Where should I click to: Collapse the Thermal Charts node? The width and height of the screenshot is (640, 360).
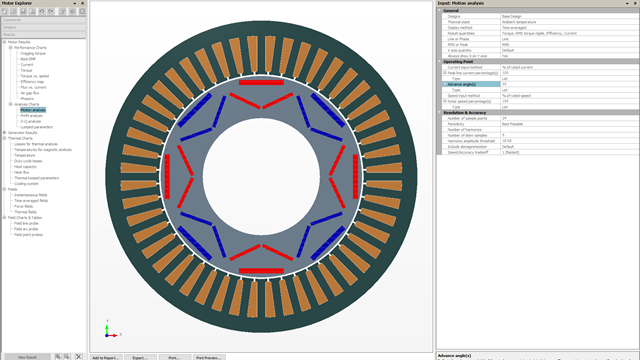[4, 138]
